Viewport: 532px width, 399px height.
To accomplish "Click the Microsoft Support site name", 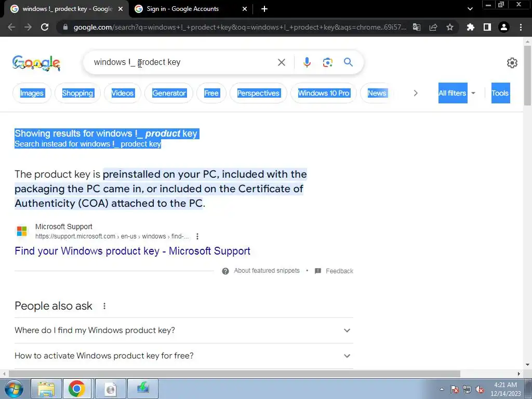I will click(64, 227).
